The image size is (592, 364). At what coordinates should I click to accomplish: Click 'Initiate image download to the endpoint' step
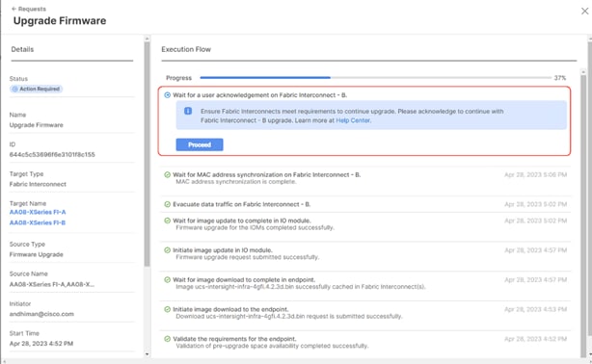(230, 309)
